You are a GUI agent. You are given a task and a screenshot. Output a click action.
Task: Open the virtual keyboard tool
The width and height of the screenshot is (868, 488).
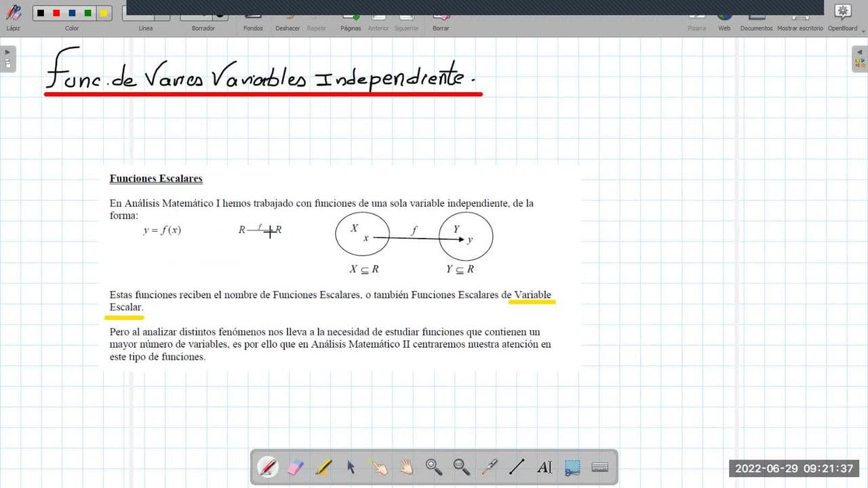pyautogui.click(x=599, y=467)
